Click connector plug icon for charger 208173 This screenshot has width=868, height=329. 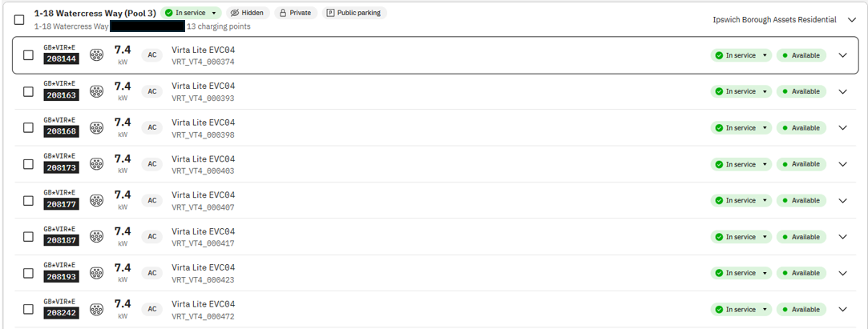click(x=97, y=164)
